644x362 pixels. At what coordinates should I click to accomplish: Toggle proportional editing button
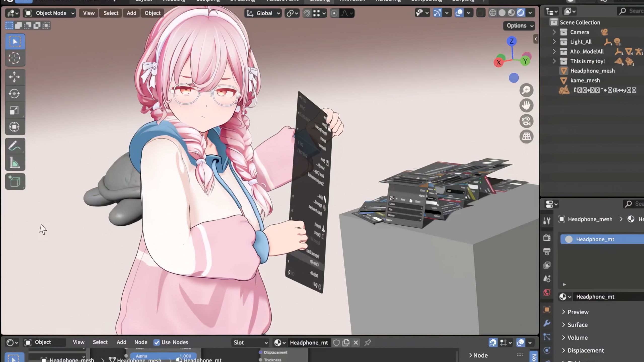coord(334,13)
